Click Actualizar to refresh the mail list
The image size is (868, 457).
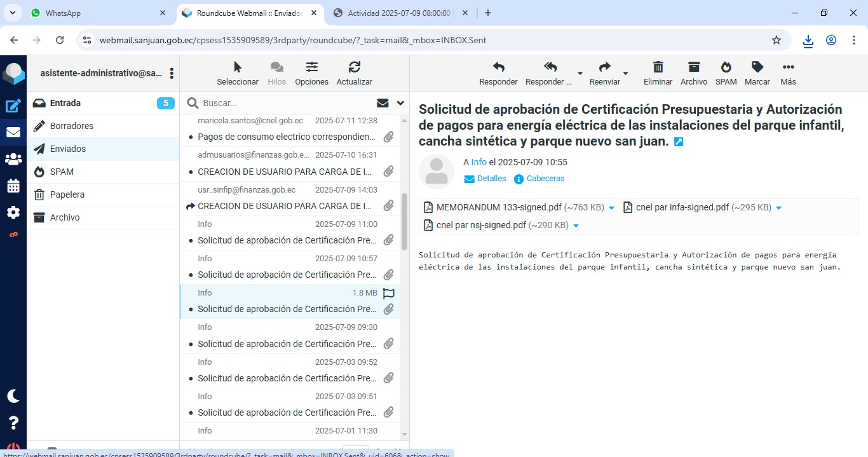pyautogui.click(x=354, y=73)
